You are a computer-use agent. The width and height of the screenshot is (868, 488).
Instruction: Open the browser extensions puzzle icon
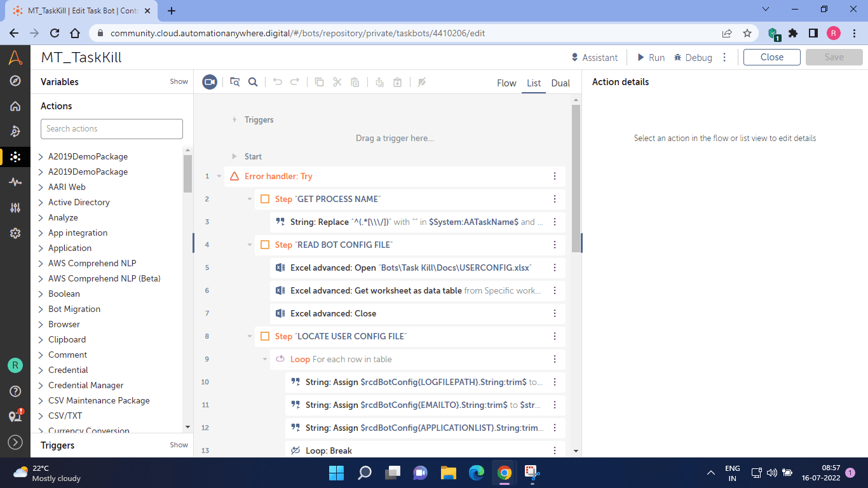[x=793, y=33]
